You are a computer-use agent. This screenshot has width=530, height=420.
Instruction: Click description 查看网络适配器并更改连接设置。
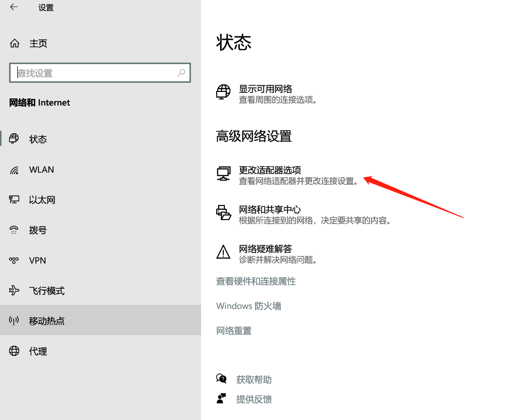299,181
